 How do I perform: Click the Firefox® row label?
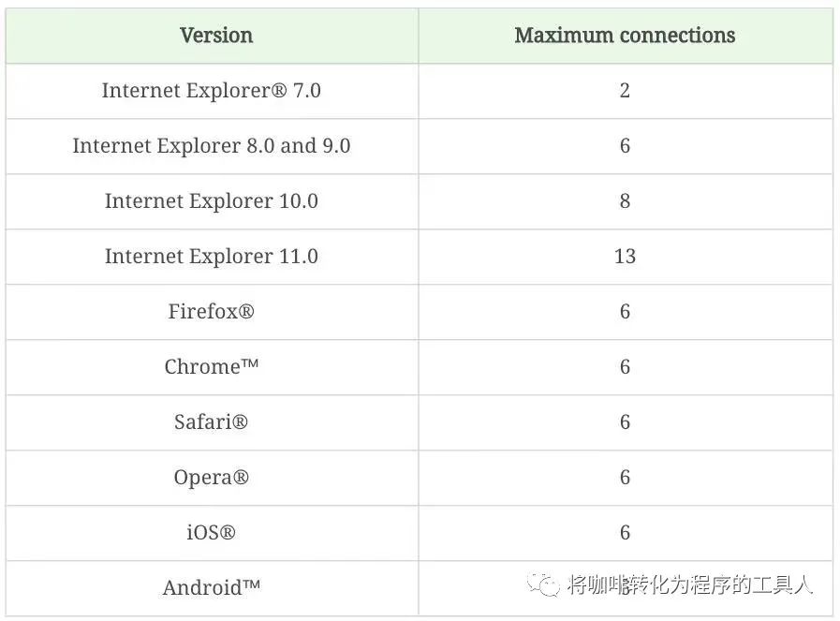coord(211,311)
